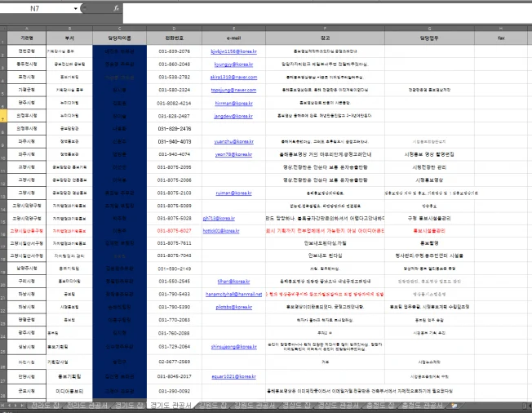Select phone cell 031-538-2782
Screen dimensions: 532x413
coord(175,78)
